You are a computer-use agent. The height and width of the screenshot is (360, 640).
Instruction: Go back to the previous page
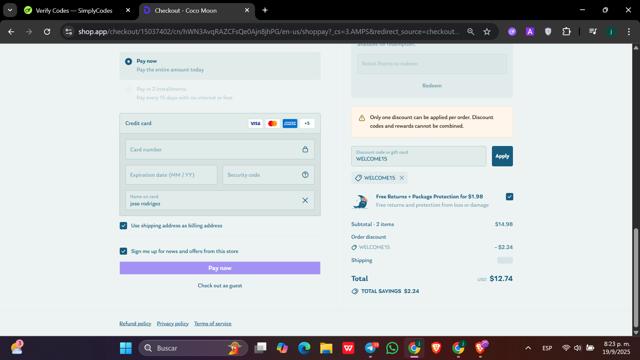click(x=11, y=31)
